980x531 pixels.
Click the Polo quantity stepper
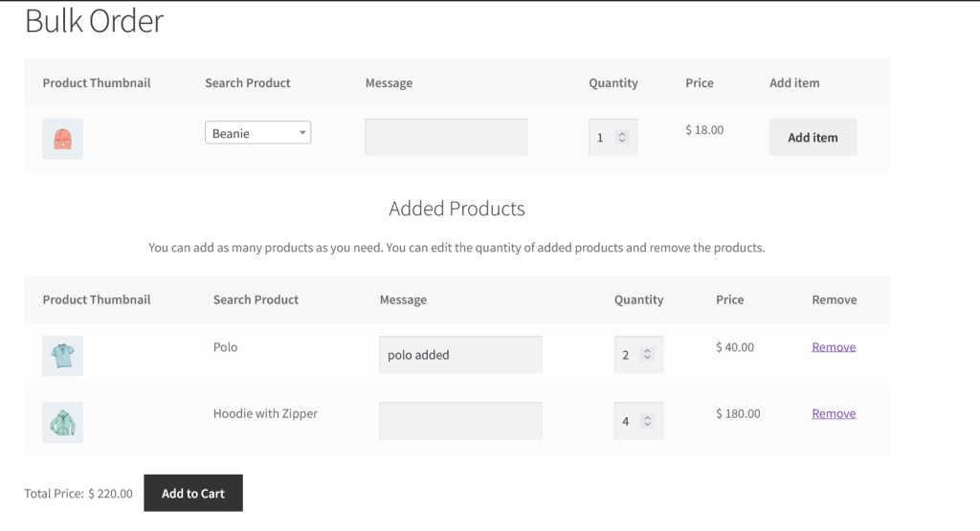(x=638, y=355)
